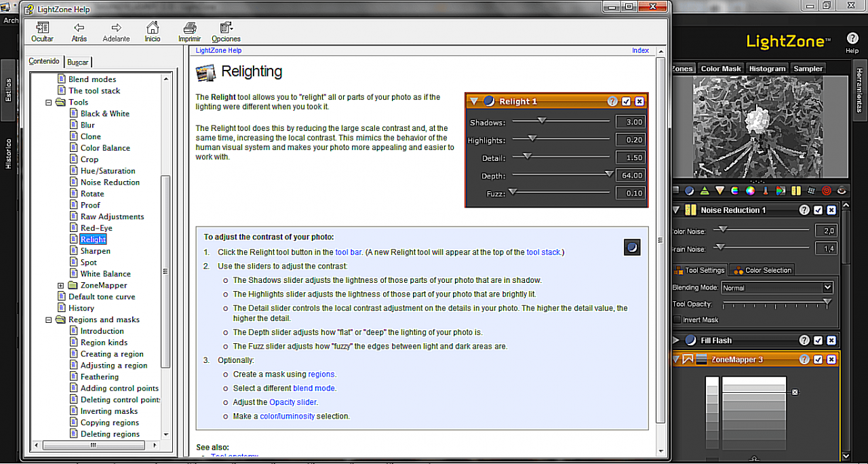Go forward with the Adelante arrow
Screen dimensions: 868x464
coord(116,31)
